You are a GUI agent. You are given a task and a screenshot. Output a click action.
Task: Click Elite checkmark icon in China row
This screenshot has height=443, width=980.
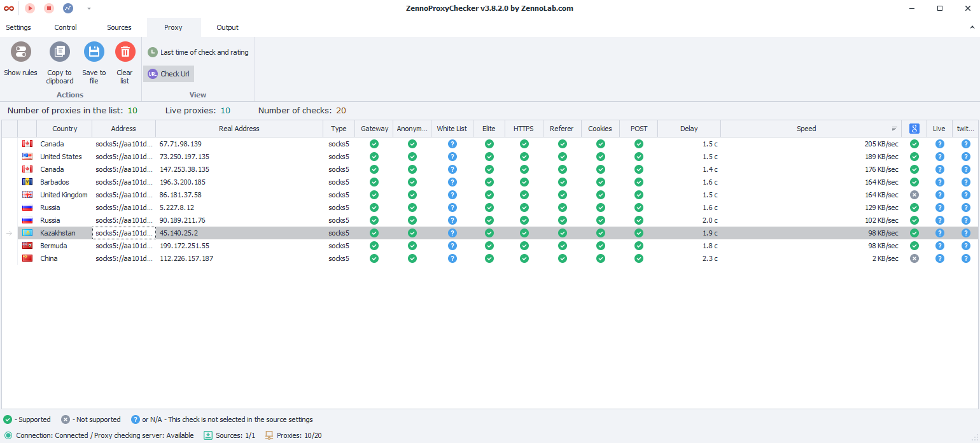point(489,258)
